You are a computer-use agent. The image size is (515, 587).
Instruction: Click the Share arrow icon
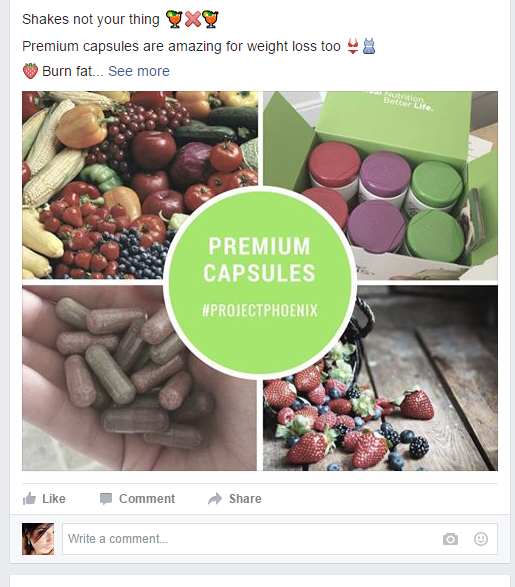tap(215, 499)
